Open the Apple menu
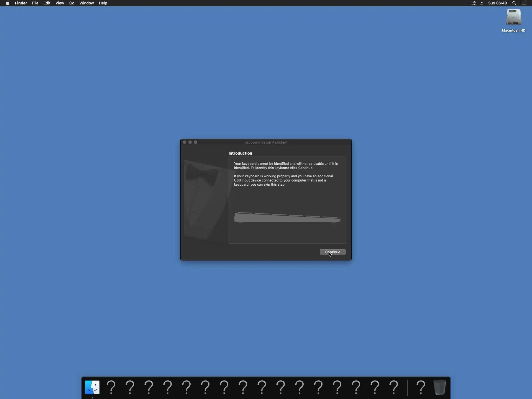This screenshot has width=532, height=399. pyautogui.click(x=7, y=3)
